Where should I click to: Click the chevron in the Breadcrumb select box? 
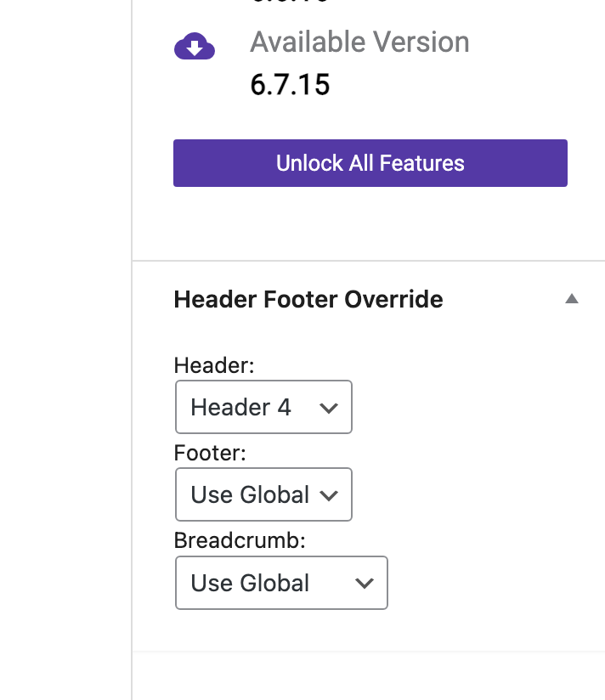(364, 584)
